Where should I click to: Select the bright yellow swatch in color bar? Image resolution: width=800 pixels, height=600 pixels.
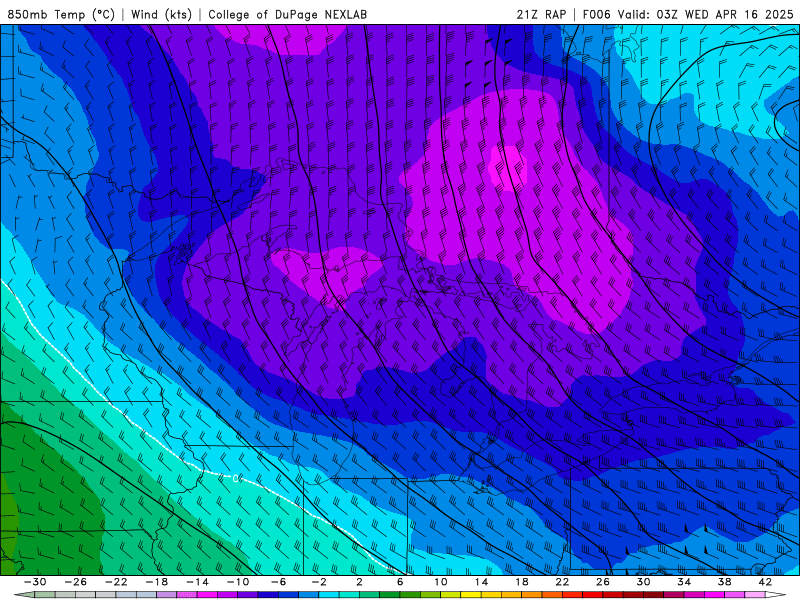click(x=471, y=595)
